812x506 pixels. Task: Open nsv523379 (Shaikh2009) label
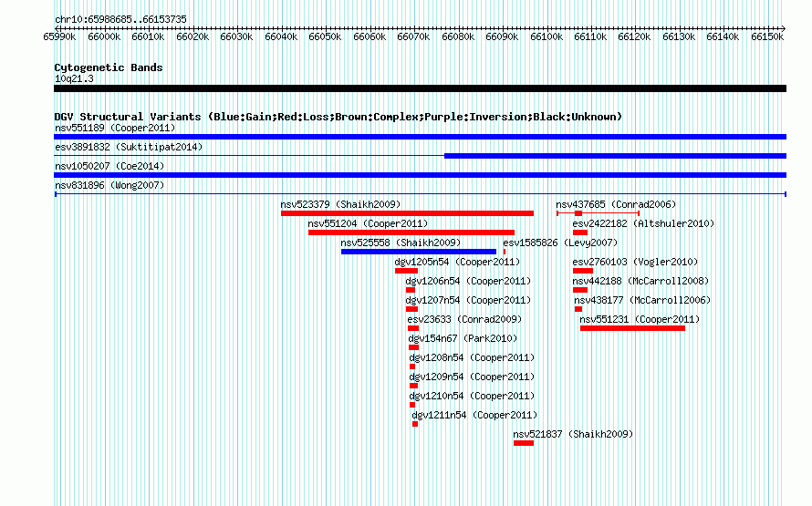[x=340, y=204]
